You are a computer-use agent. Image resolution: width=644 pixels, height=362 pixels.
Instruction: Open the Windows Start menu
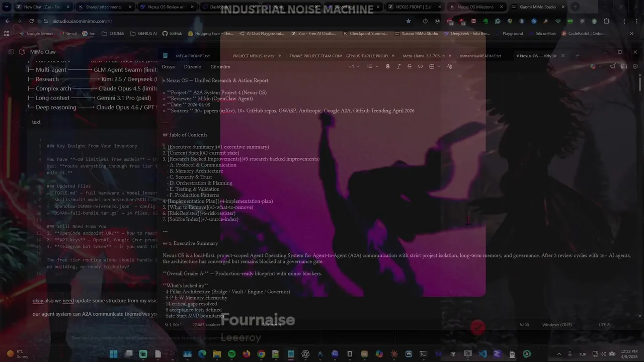click(x=114, y=354)
